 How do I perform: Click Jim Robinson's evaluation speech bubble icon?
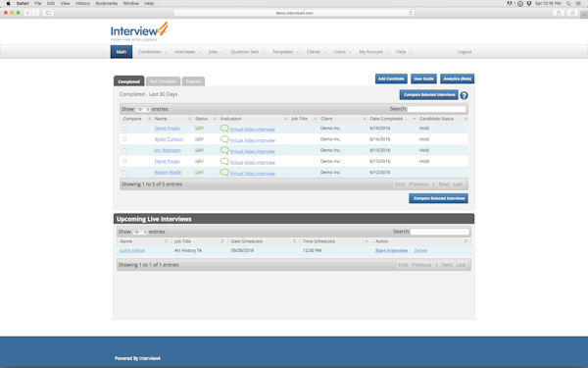click(x=224, y=150)
